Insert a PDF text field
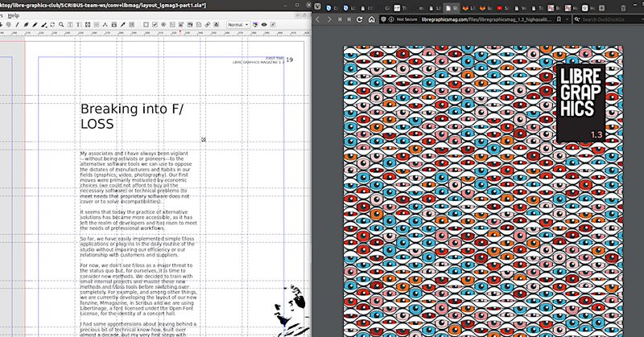 pyautogui.click(x=172, y=25)
